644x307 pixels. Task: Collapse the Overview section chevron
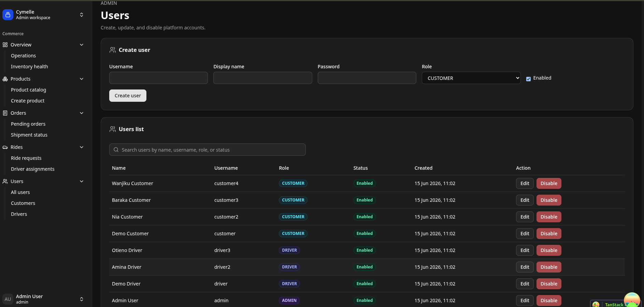(x=82, y=45)
